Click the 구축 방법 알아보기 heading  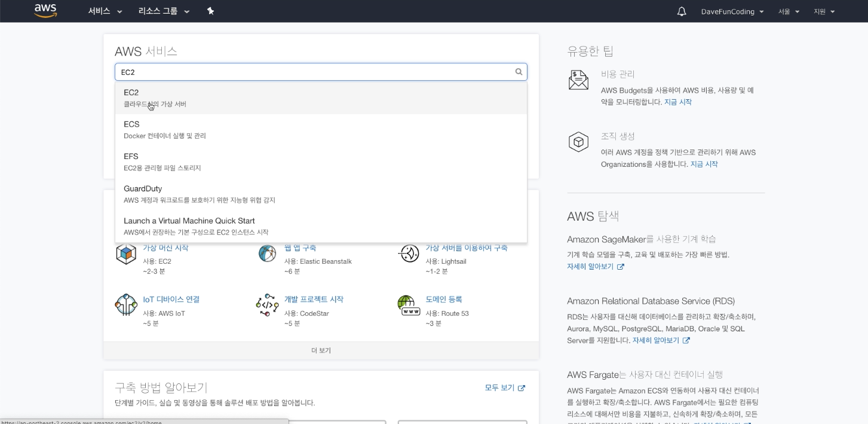click(161, 388)
